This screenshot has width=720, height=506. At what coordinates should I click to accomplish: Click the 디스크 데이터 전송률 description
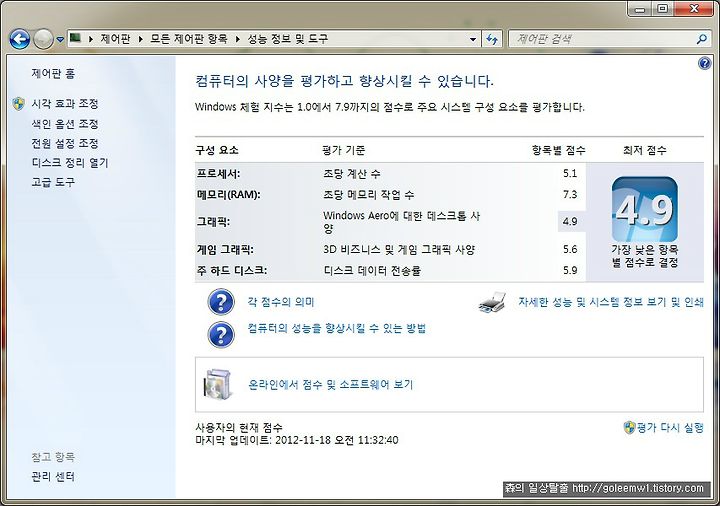(x=372, y=270)
